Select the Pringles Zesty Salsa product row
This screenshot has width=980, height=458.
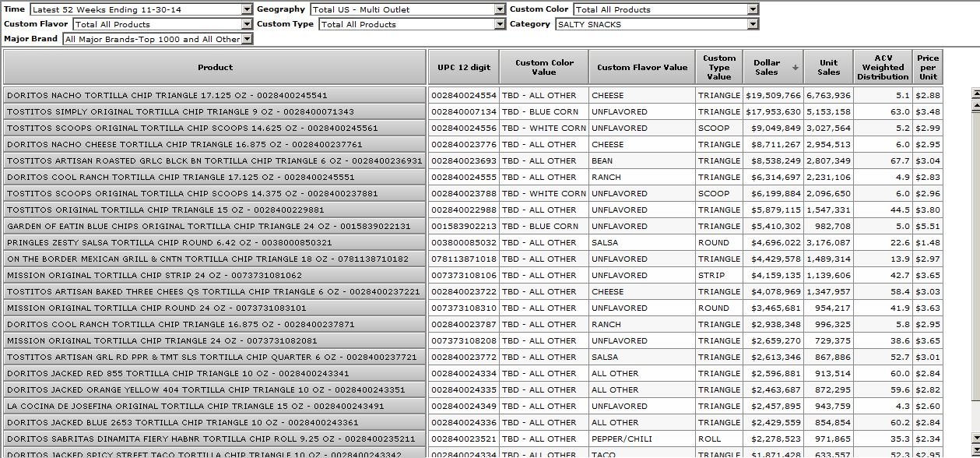pos(215,243)
